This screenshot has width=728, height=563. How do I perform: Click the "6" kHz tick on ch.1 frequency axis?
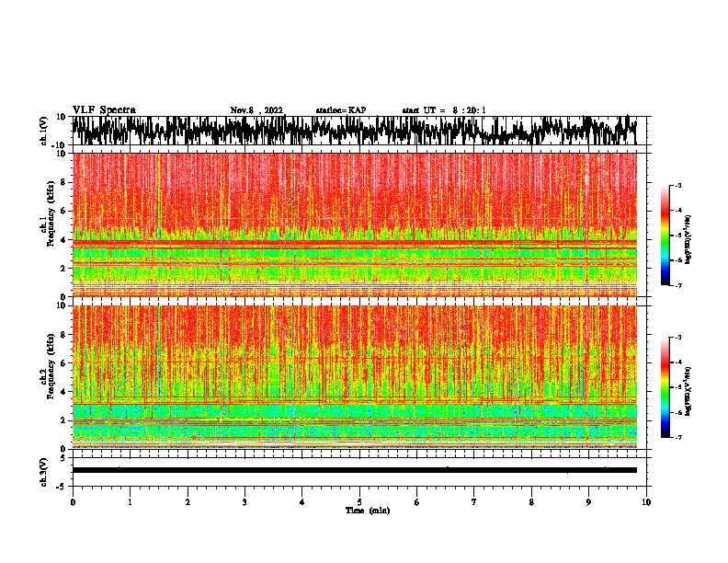(x=63, y=211)
